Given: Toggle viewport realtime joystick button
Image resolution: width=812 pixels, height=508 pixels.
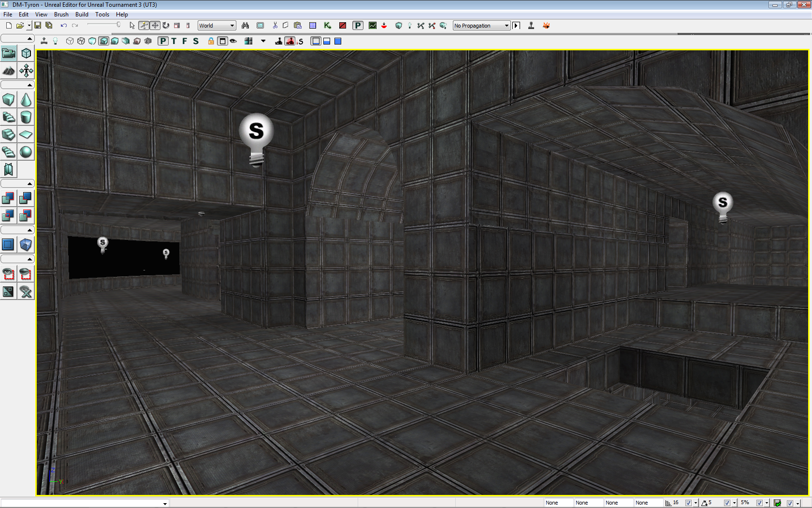Looking at the screenshot, I should [x=44, y=41].
